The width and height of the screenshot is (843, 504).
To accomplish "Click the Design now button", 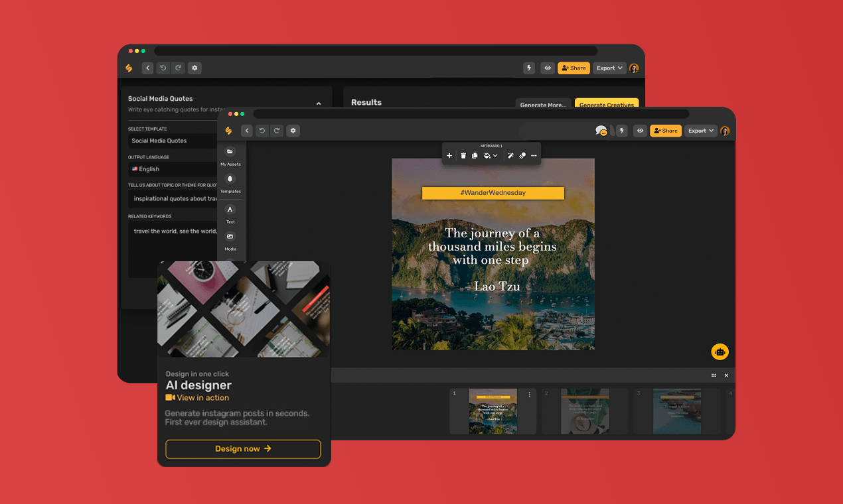I will (243, 449).
